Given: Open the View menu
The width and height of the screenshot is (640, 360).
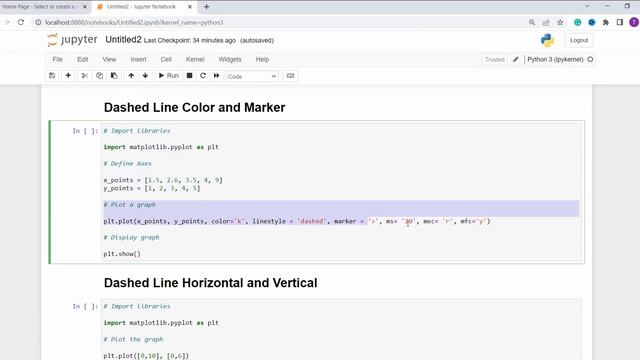Looking at the screenshot, I should click(x=109, y=60).
